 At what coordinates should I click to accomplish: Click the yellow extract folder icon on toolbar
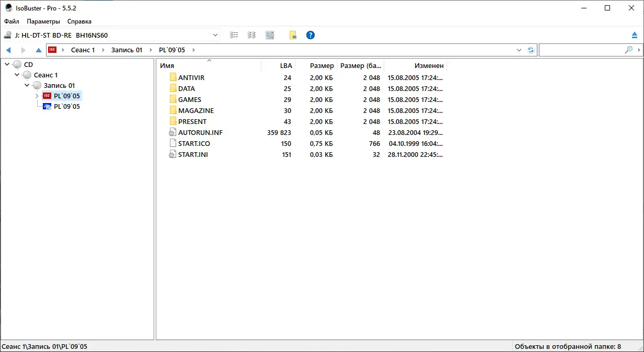(x=292, y=35)
